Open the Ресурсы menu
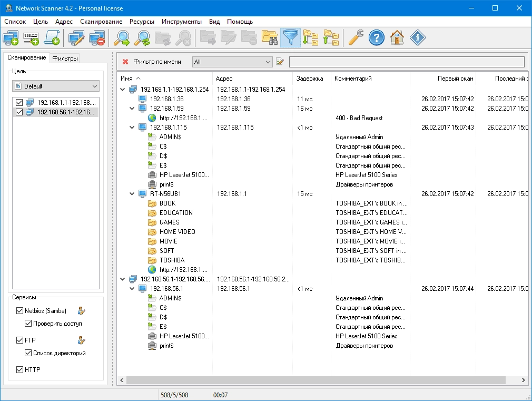 click(x=142, y=22)
